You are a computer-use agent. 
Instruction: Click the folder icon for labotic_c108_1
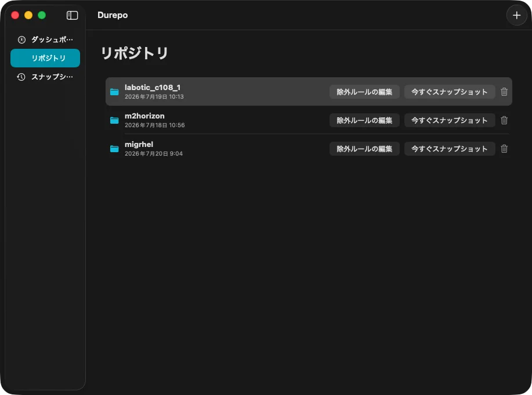pyautogui.click(x=114, y=92)
